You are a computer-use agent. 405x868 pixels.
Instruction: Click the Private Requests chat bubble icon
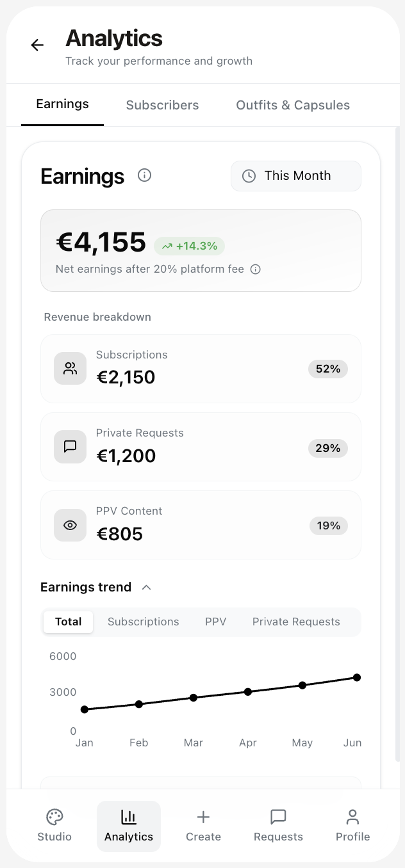(x=70, y=447)
